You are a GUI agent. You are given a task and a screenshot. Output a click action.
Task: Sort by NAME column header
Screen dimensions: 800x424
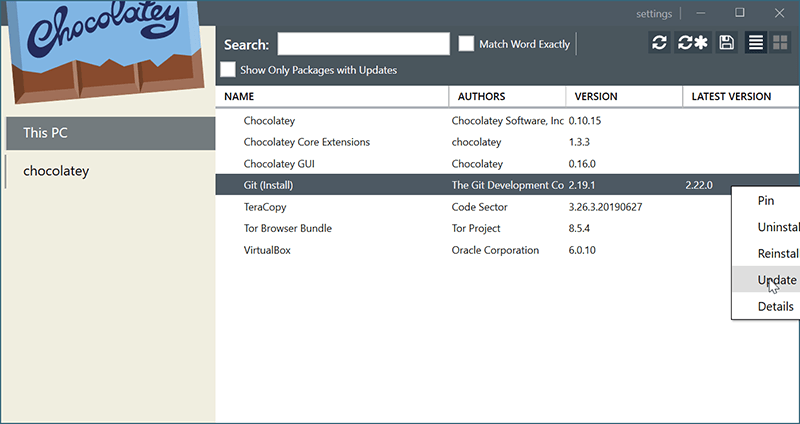(332, 96)
